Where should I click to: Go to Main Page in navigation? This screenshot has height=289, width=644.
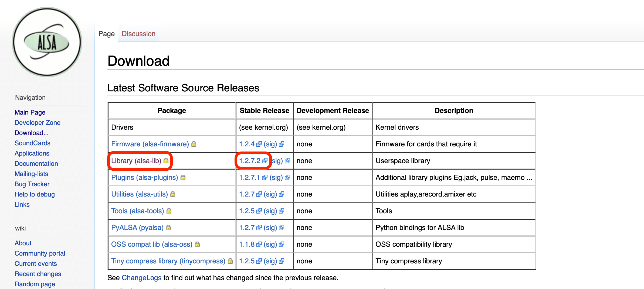(x=30, y=112)
